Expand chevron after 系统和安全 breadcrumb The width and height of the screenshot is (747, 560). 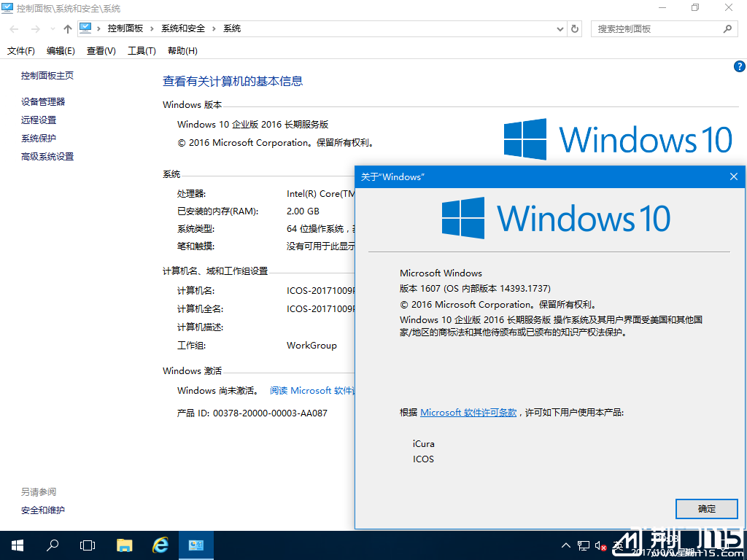(214, 28)
